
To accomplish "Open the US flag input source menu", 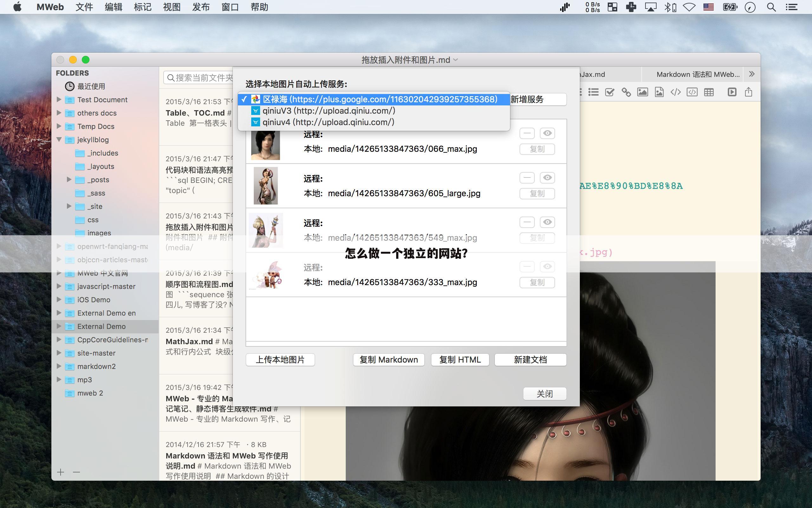I will point(708,7).
